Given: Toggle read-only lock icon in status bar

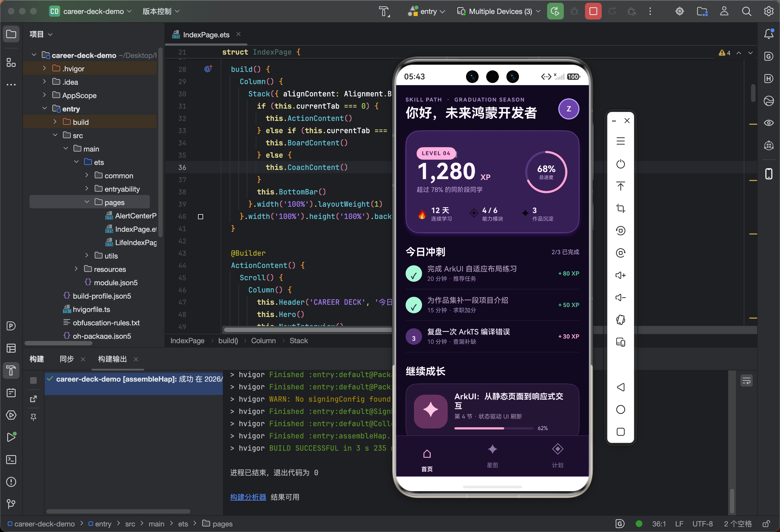Looking at the screenshot, I should (x=766, y=524).
